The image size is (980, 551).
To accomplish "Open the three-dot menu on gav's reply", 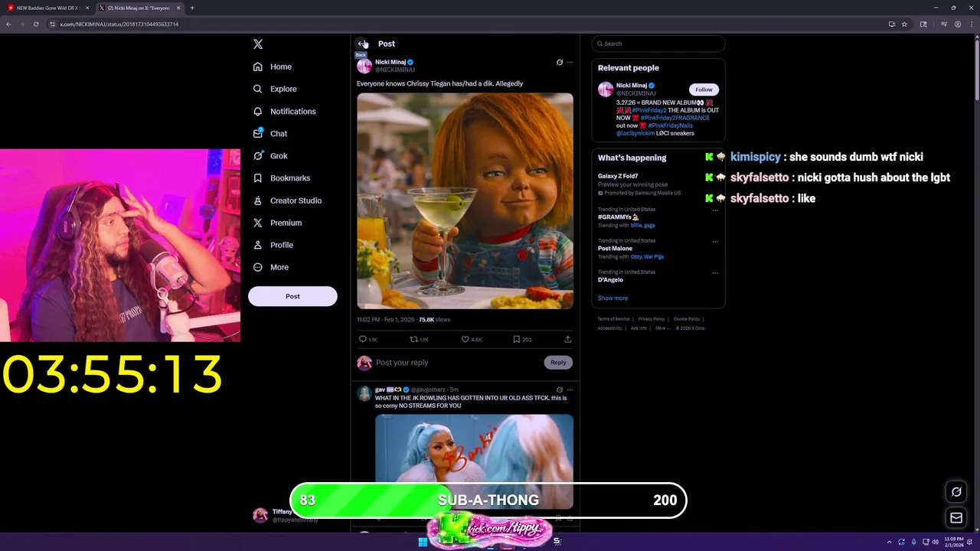I will pyautogui.click(x=570, y=390).
